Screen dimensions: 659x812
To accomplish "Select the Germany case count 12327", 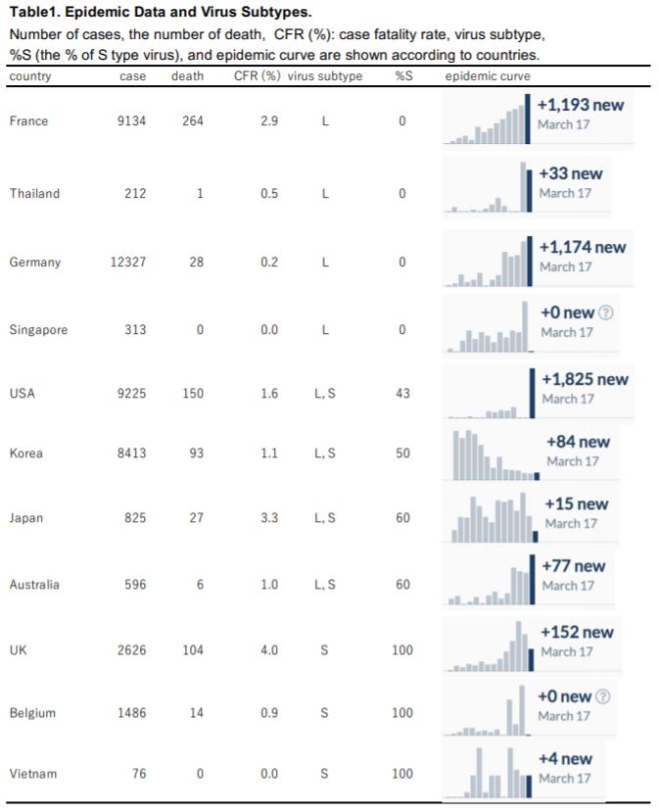I will (x=128, y=263).
